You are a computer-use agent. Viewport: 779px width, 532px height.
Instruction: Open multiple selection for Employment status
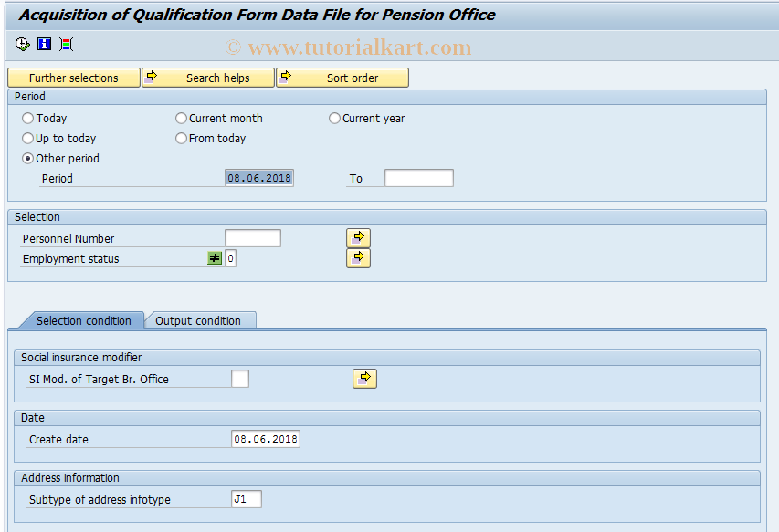point(358,257)
